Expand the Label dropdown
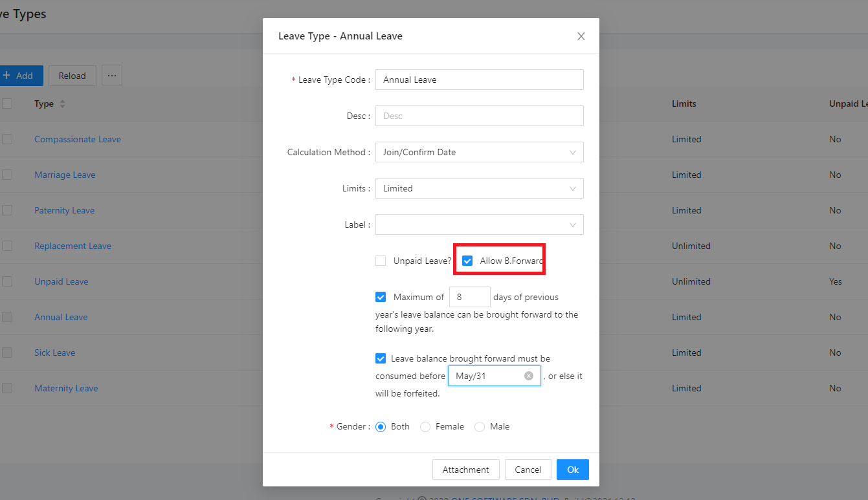Viewport: 868px width, 500px height. pos(479,224)
